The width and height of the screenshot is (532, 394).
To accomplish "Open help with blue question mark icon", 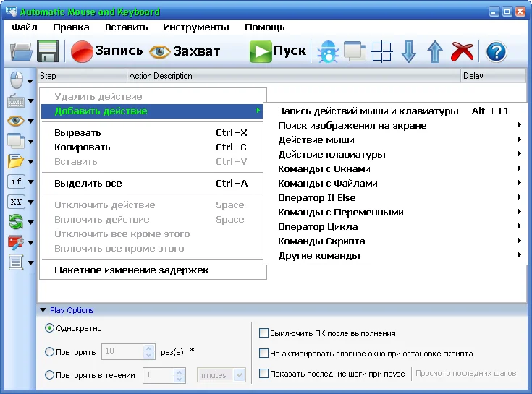I will pos(496,52).
